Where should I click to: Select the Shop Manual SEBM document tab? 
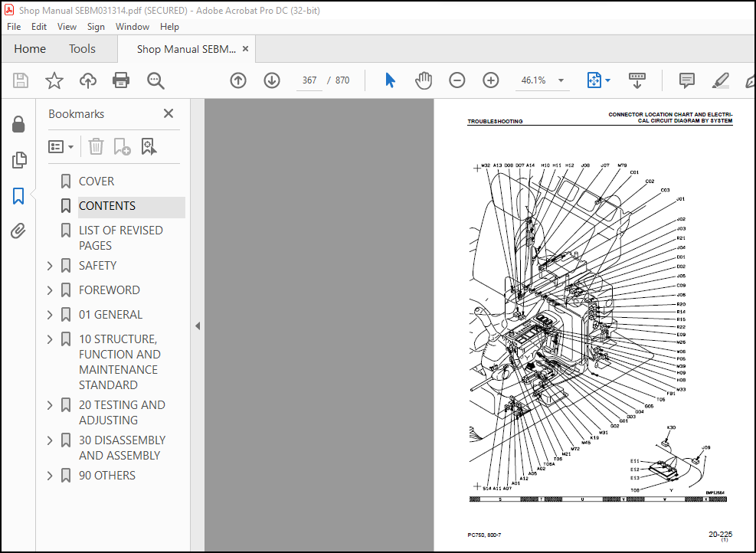point(186,49)
